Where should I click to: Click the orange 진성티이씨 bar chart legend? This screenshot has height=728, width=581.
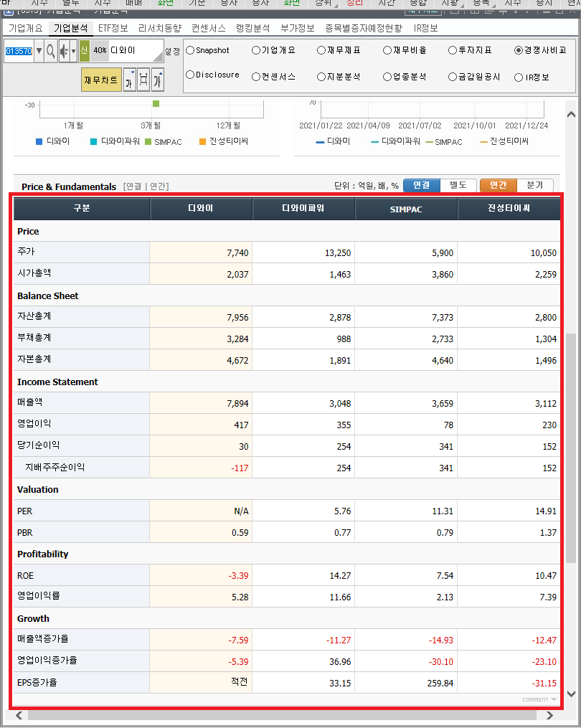pos(223,141)
